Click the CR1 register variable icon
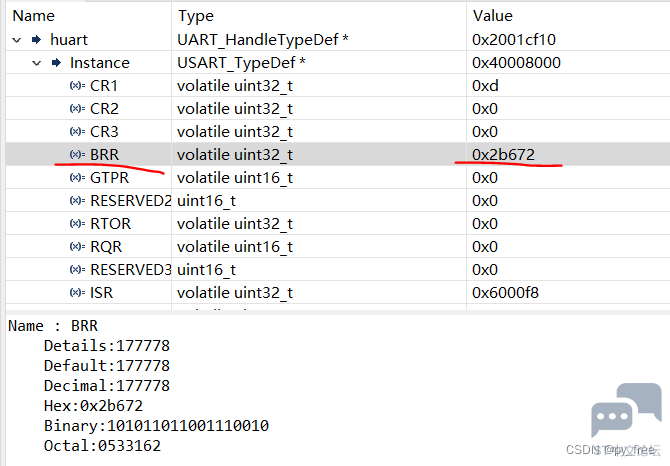The height and width of the screenshot is (466, 670). (x=77, y=86)
